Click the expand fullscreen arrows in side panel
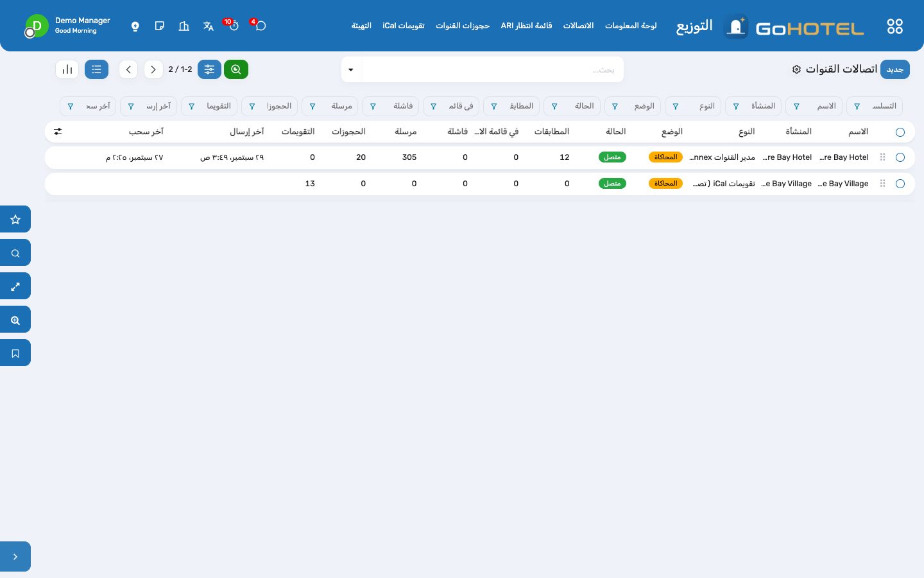This screenshot has height=578, width=924. [15, 286]
